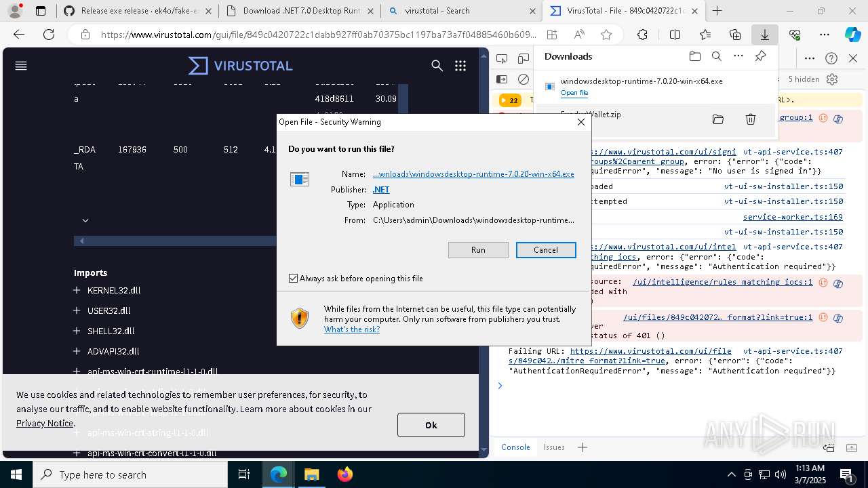This screenshot has width=868, height=488.
Task: Open Privacy Notice link
Action: pos(45,423)
